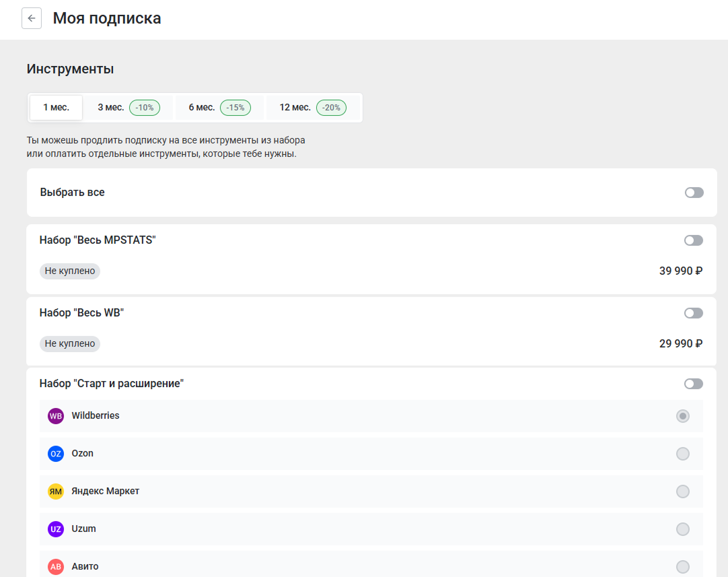This screenshot has width=728, height=577.
Task: Click the -10% discount badge
Action: click(x=145, y=107)
